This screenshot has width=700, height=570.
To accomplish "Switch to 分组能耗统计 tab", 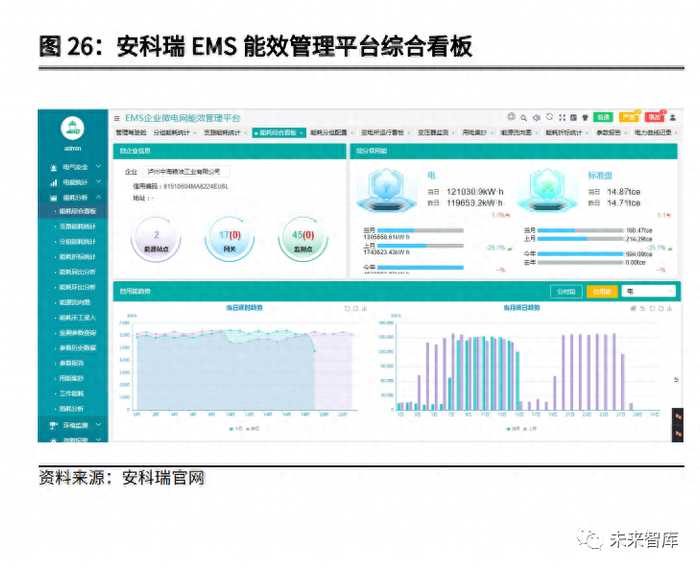I will point(171,133).
